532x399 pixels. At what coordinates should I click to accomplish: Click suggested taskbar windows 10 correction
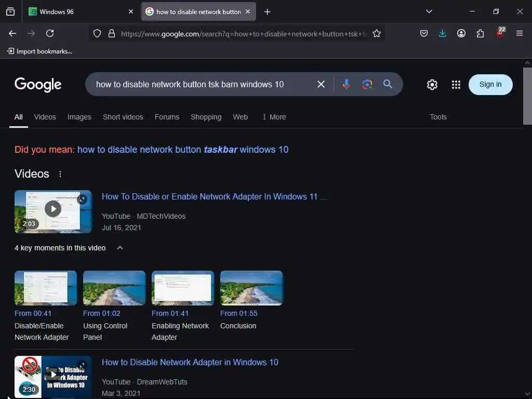pos(183,150)
